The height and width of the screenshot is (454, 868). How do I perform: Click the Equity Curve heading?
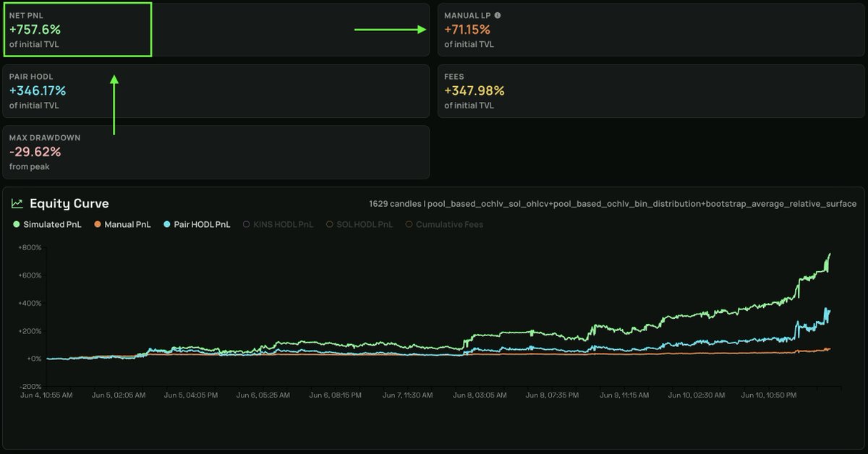(x=69, y=204)
